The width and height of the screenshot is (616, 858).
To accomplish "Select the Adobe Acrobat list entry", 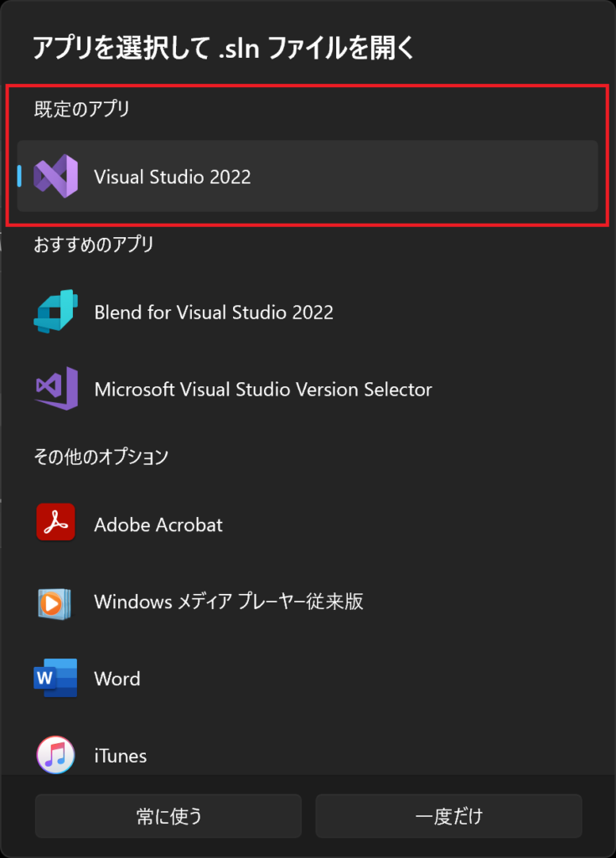I will (x=308, y=525).
